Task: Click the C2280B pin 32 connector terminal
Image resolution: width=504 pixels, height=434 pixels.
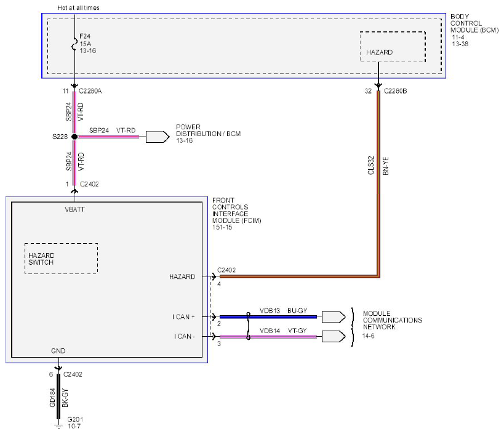Action: (378, 86)
